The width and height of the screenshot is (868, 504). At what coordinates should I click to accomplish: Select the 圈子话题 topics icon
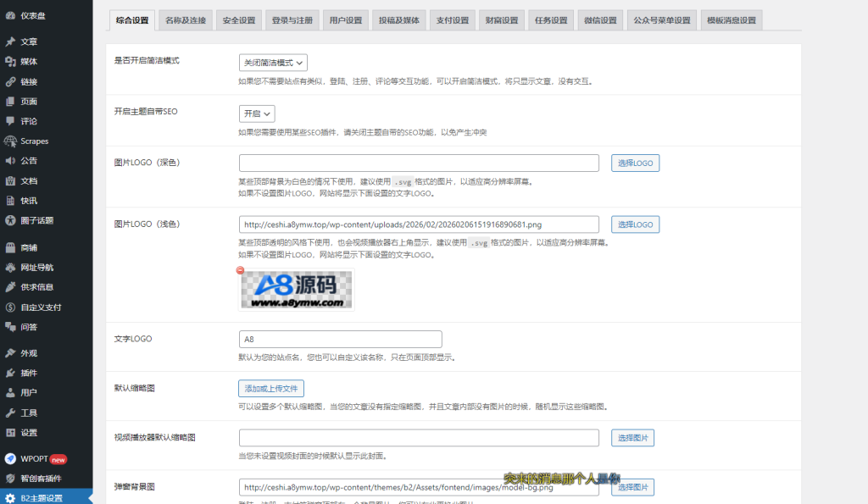[x=12, y=222]
